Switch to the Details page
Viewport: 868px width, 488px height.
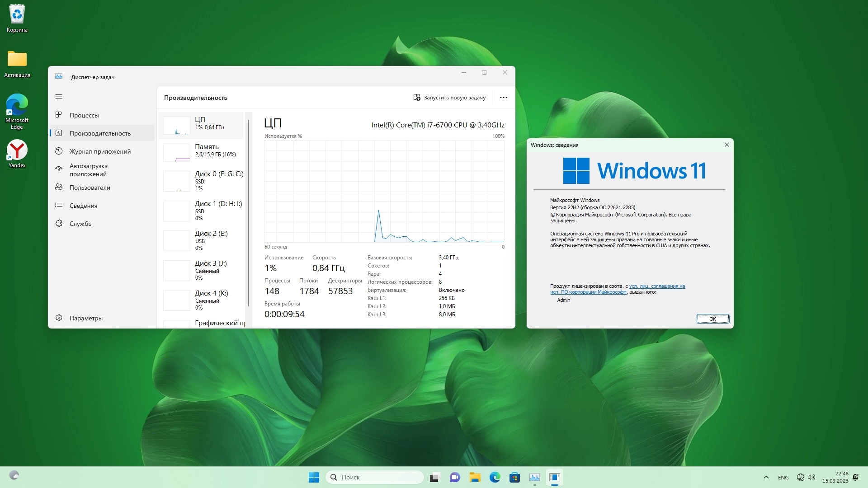click(83, 206)
